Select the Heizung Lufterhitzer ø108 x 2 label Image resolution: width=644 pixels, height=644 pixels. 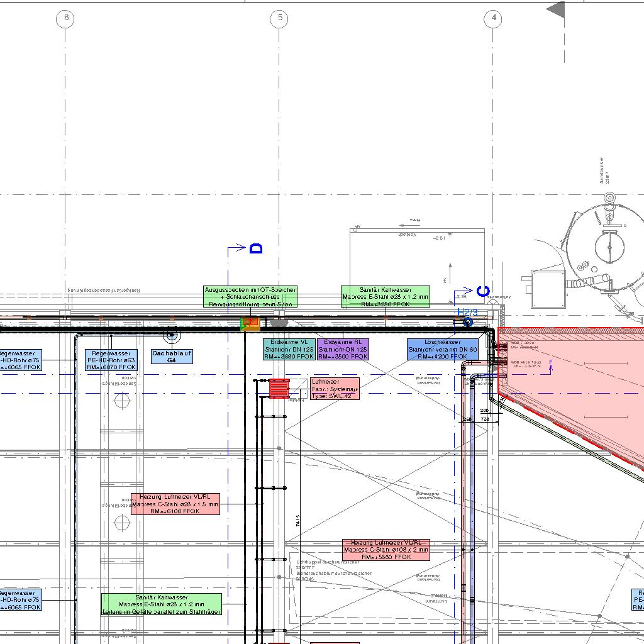(x=386, y=550)
